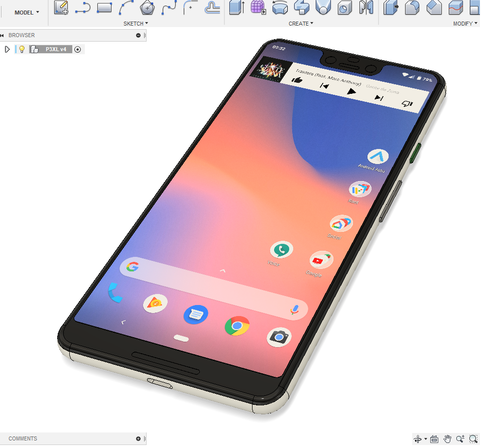The height and width of the screenshot is (448, 493).
Task: Collapse the BROWSER panel with double arrows
Action: point(2,35)
